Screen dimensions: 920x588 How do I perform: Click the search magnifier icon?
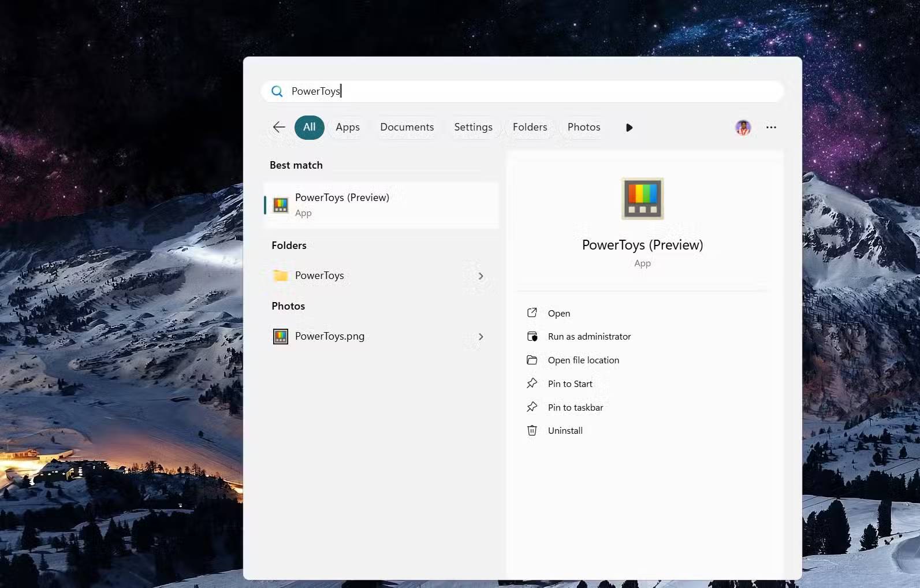(277, 91)
